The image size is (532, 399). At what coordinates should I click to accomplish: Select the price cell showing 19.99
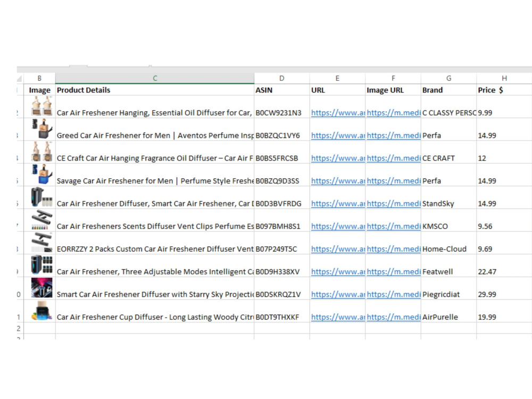pyautogui.click(x=504, y=311)
